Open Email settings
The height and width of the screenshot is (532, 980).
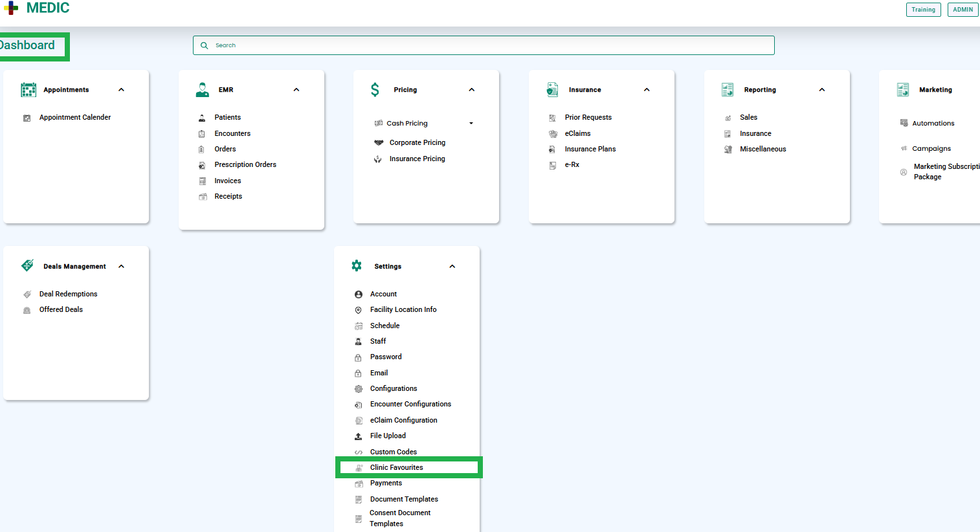[379, 373]
